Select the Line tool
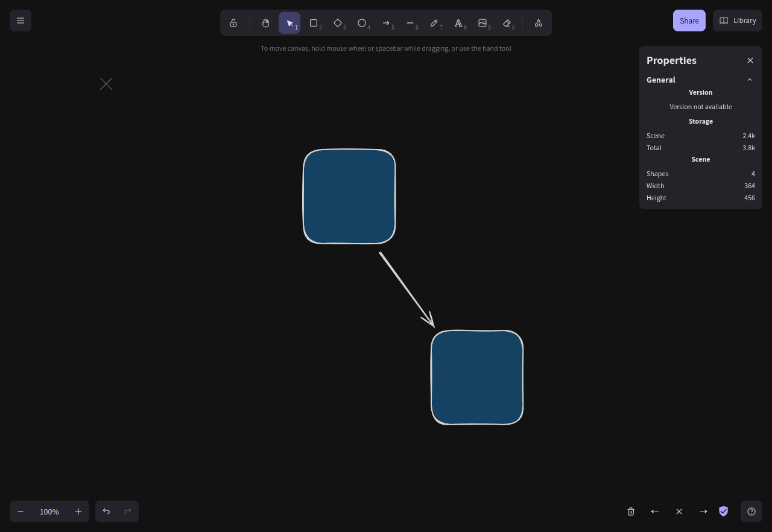Viewport: 772px width, 532px height. click(x=410, y=23)
